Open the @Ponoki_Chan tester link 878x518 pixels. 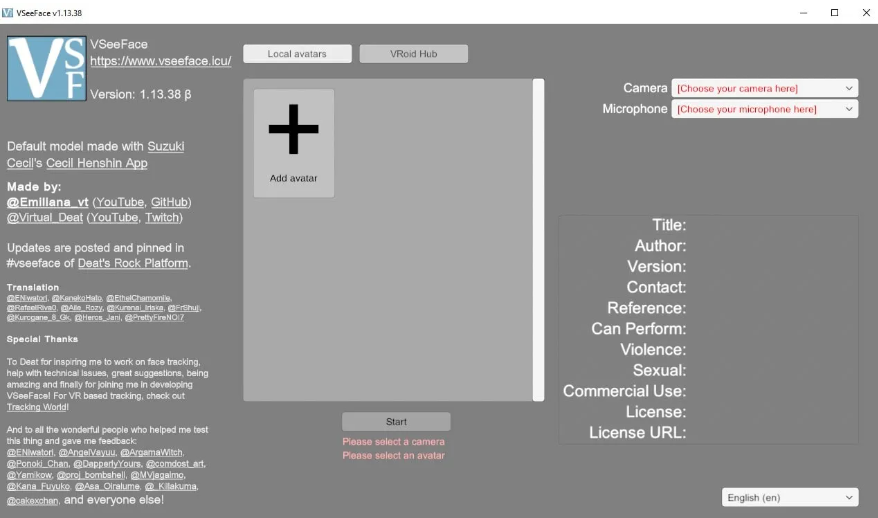[38, 464]
